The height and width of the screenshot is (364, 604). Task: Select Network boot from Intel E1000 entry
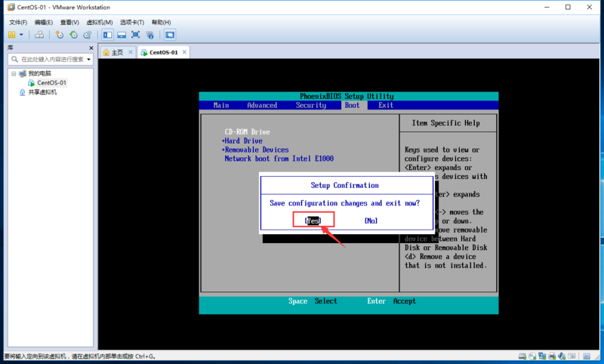279,159
